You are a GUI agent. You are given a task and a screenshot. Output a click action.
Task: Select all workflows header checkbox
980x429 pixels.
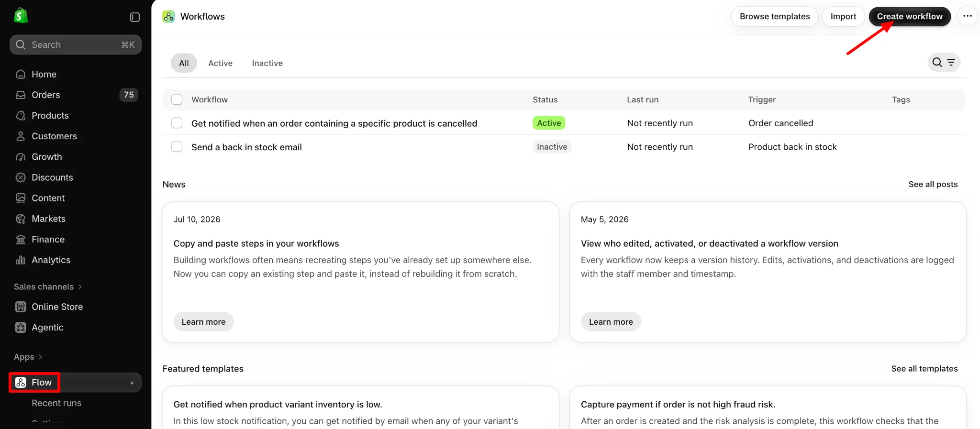pyautogui.click(x=177, y=99)
